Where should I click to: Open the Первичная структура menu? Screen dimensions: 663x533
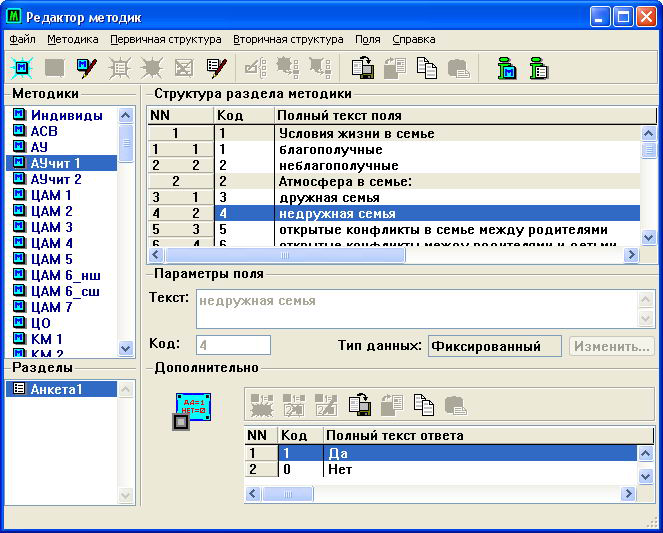coord(166,40)
